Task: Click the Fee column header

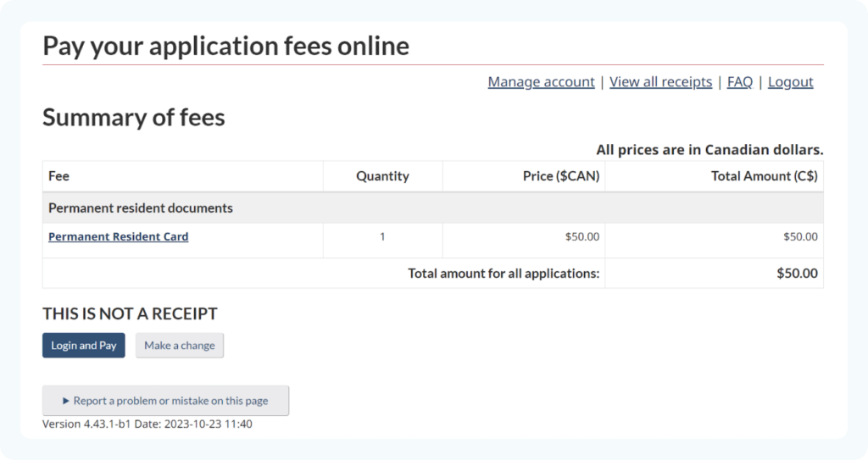Action: pyautogui.click(x=59, y=176)
